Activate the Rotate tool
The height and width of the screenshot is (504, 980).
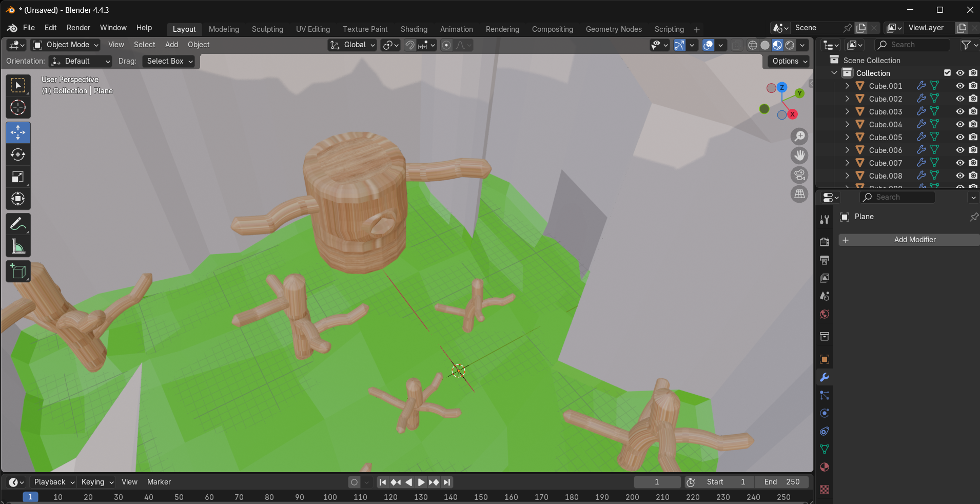[18, 154]
